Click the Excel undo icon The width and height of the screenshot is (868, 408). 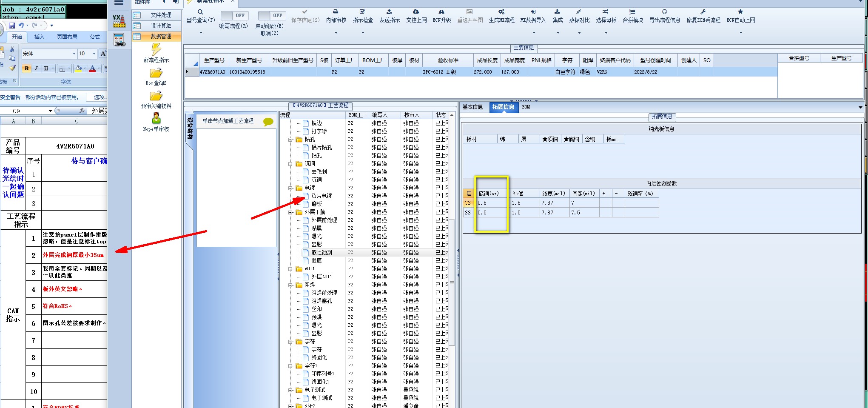coord(20,26)
